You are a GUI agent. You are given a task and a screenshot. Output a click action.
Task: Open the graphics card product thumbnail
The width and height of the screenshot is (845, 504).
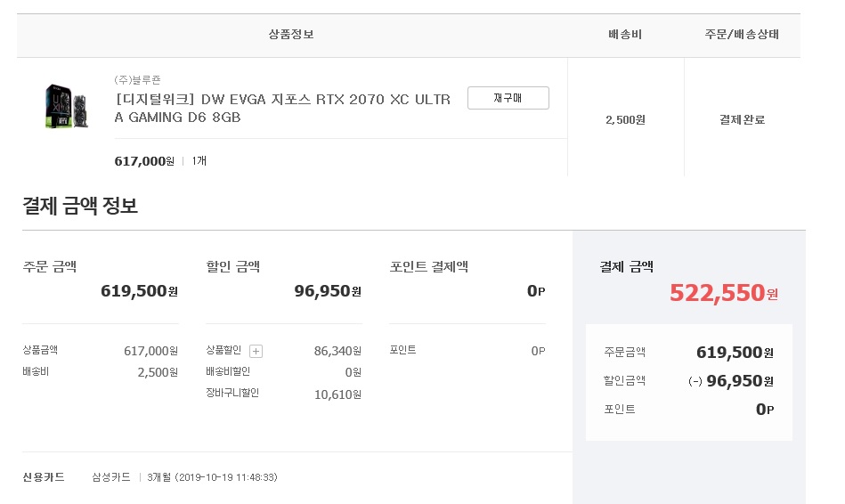66,106
